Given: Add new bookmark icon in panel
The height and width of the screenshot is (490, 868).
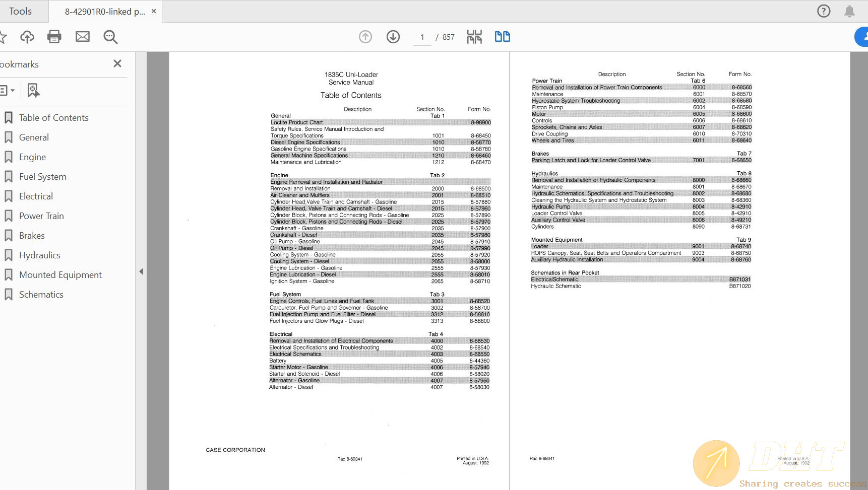Looking at the screenshot, I should click(x=33, y=91).
